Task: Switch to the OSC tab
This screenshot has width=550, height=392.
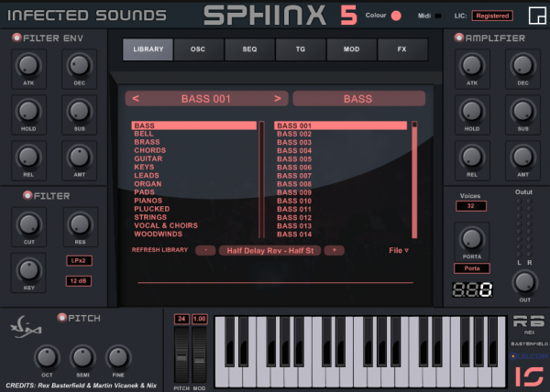Action: (198, 49)
